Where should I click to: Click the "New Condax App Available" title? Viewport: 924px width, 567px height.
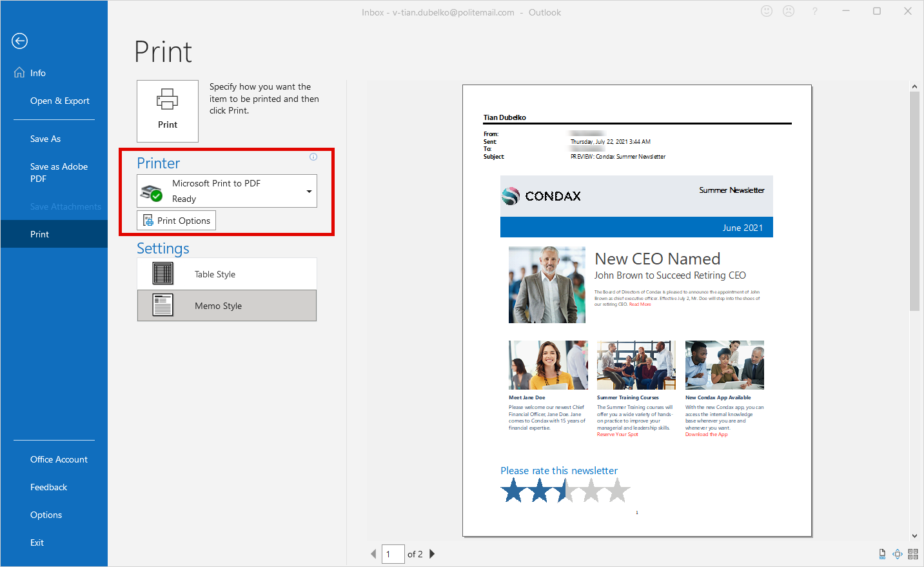(x=718, y=397)
